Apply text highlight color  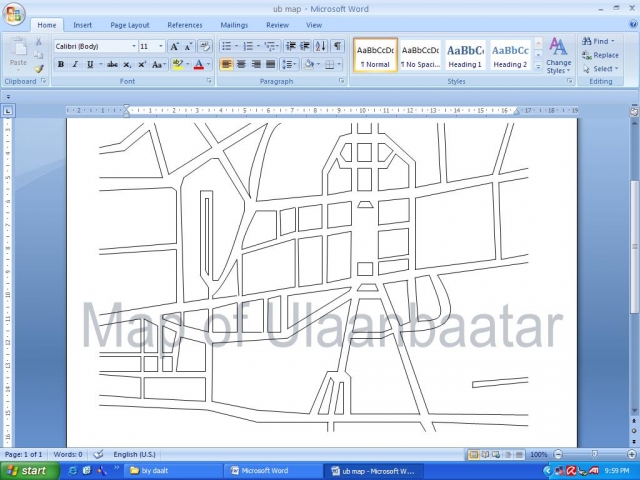tap(178, 64)
